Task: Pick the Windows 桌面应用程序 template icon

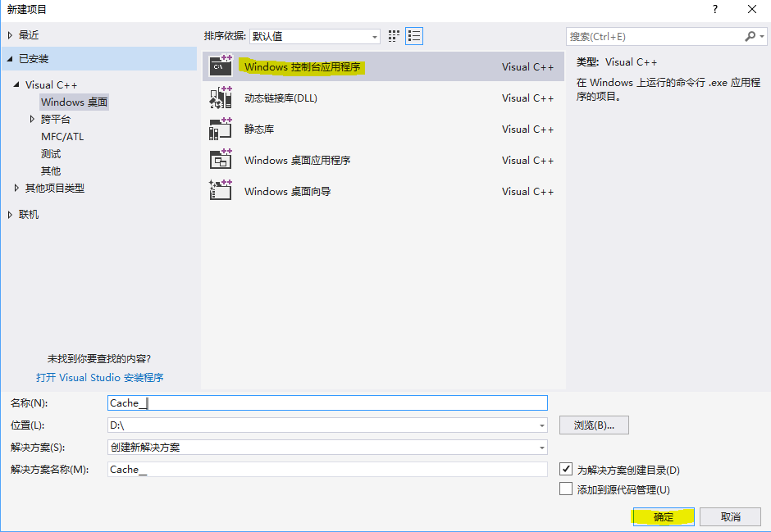Action: click(221, 160)
